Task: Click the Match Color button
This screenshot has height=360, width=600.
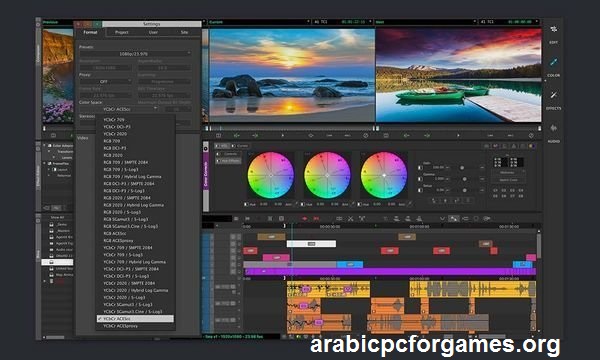Action: [509, 180]
